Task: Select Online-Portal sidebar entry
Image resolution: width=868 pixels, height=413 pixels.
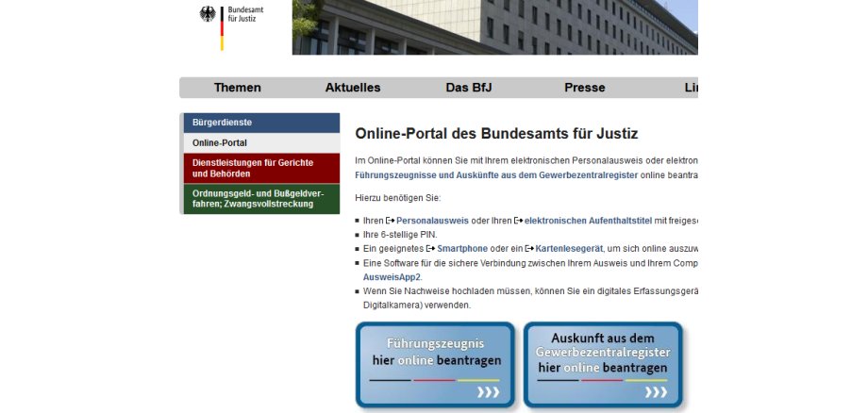Action: click(261, 142)
